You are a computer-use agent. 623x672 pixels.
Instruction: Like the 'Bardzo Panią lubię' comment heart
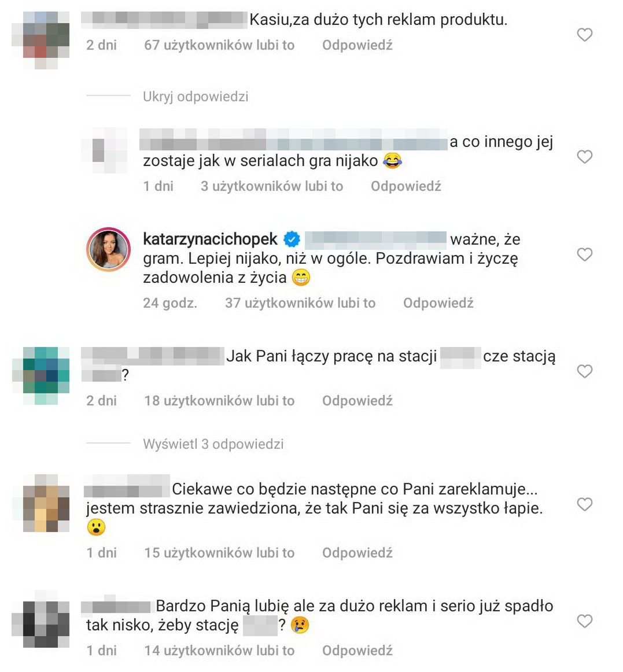pos(584,621)
